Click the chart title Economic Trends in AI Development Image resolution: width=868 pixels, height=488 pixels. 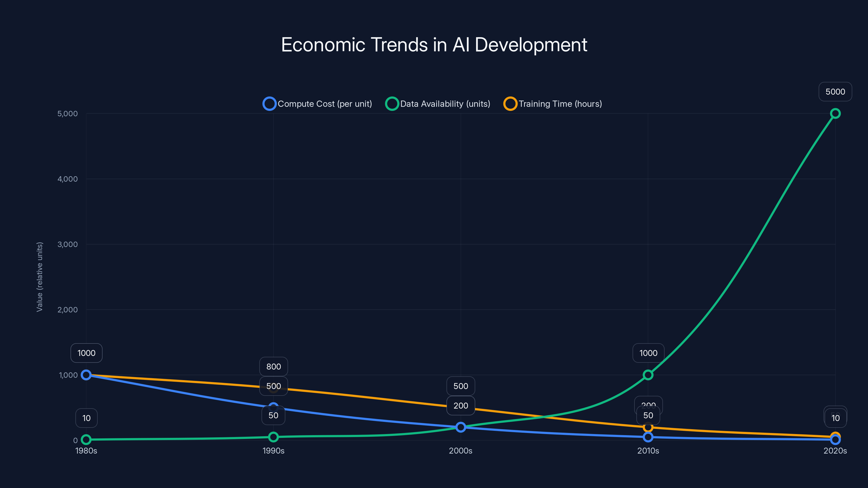tap(434, 44)
